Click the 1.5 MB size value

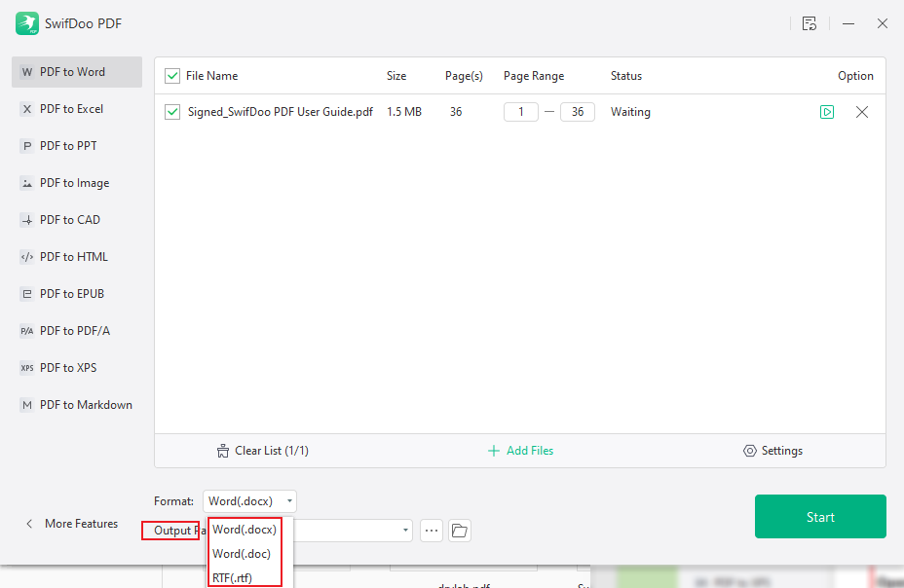(404, 112)
